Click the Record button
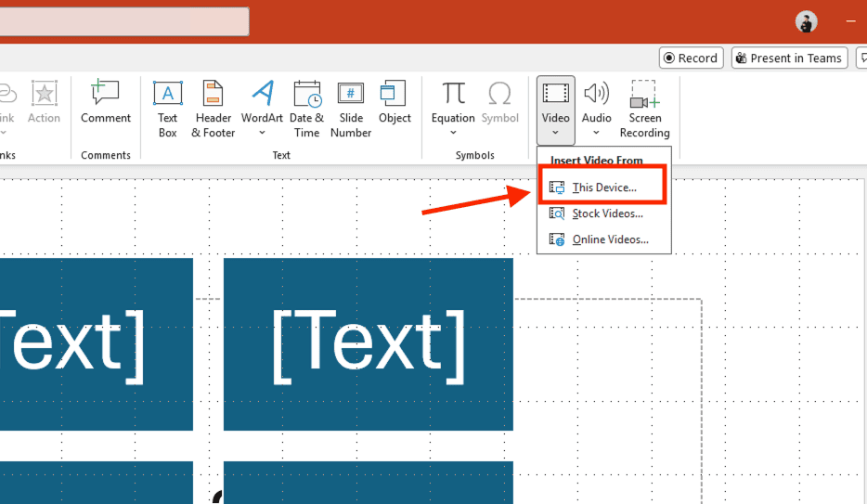 (692, 58)
